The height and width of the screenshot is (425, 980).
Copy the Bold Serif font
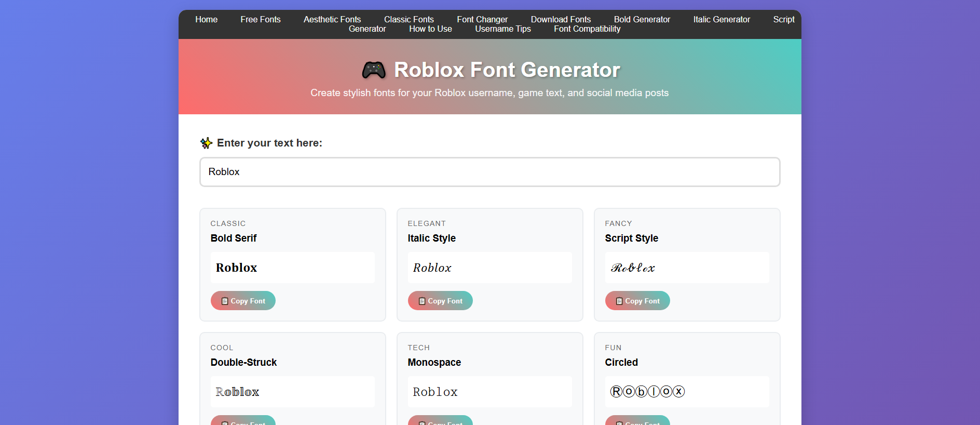coord(243,301)
